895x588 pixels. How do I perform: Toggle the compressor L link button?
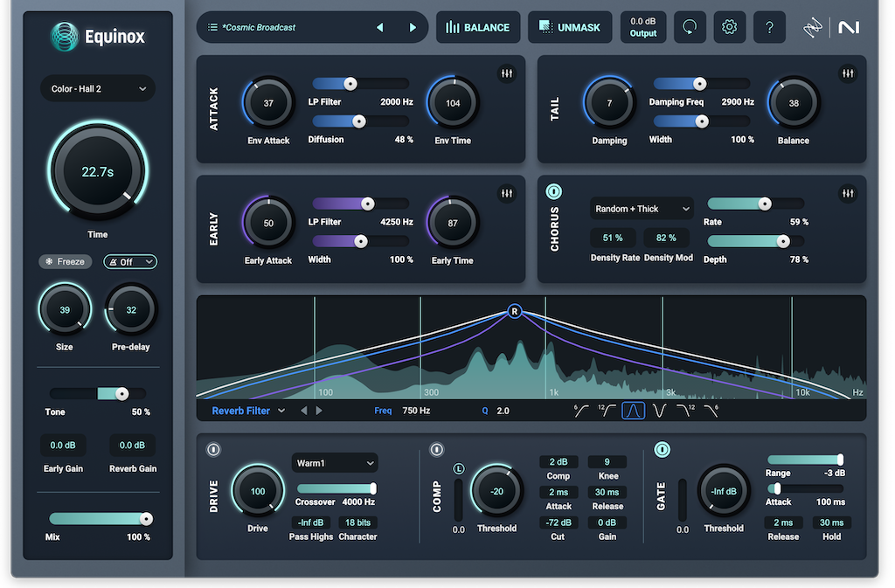(458, 469)
